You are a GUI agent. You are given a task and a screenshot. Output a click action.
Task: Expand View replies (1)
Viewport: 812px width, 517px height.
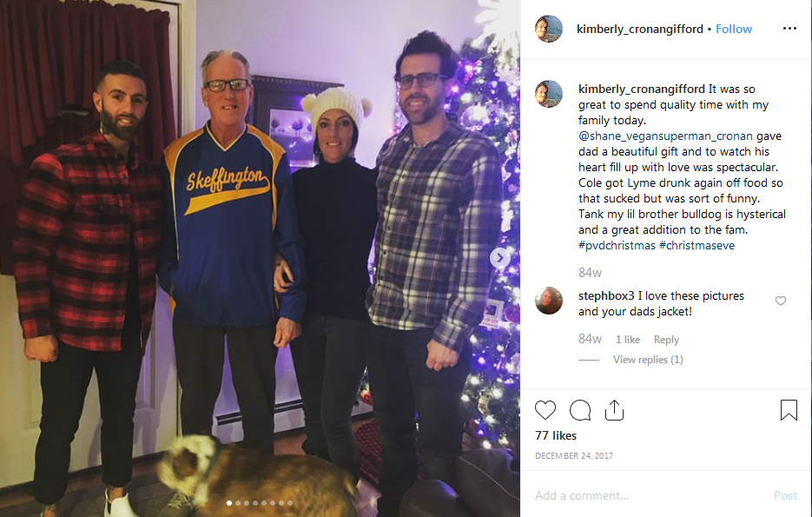[x=648, y=360]
